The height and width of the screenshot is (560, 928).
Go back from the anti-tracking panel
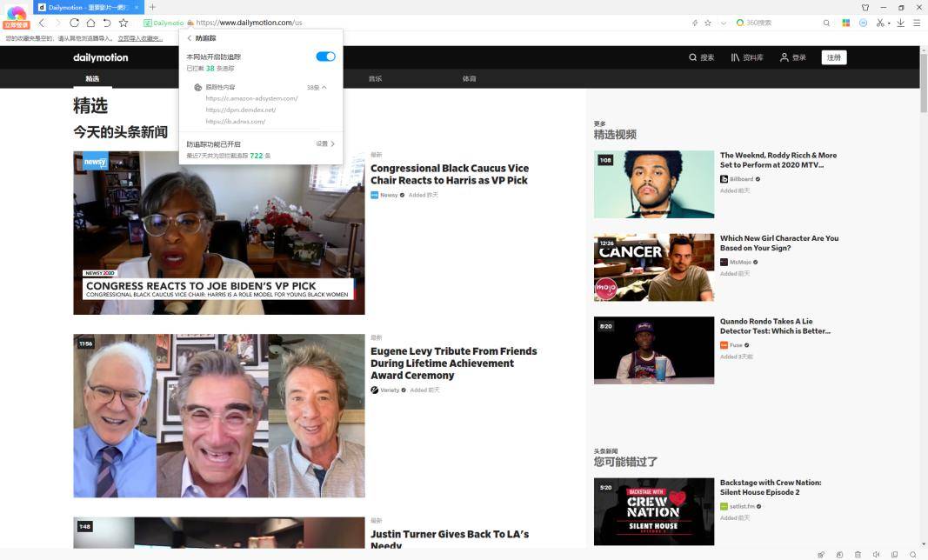click(x=190, y=38)
